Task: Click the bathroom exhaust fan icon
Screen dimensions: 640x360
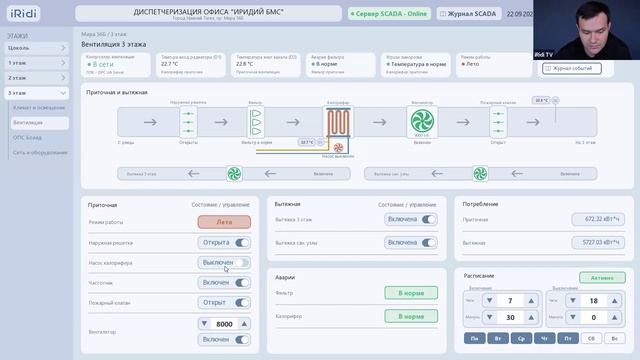Action: point(480,174)
